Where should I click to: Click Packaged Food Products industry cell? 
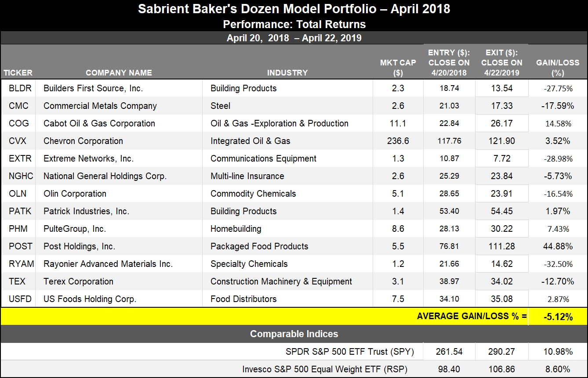pyautogui.click(x=259, y=246)
